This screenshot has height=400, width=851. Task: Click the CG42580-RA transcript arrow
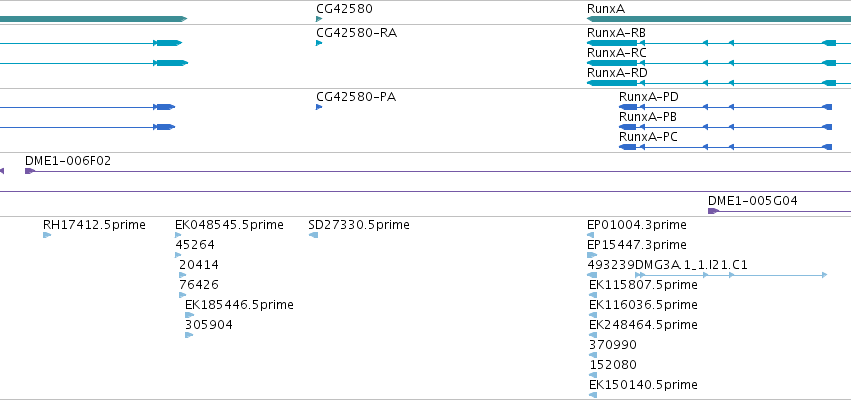point(319,43)
